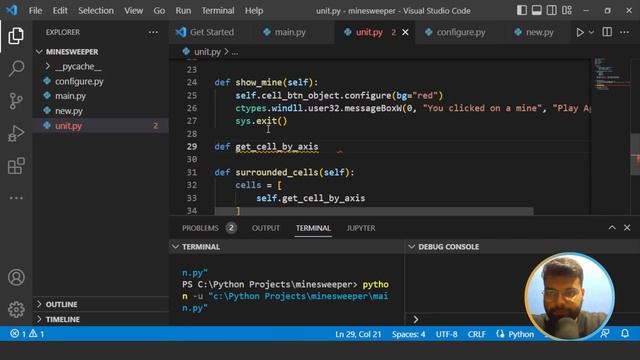Viewport: 640px width, 360px height.
Task: Select the Terminal panel tab
Action: [x=313, y=228]
